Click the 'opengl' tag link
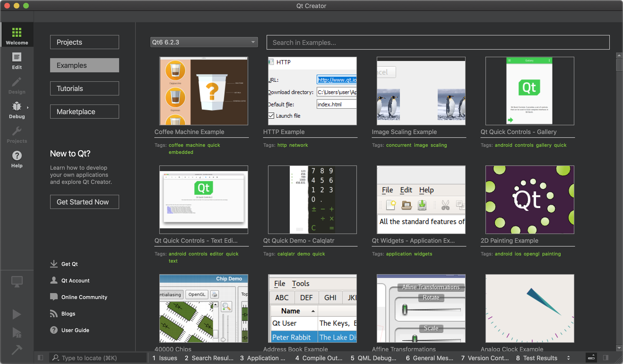This screenshot has width=623, height=364. pyautogui.click(x=532, y=254)
